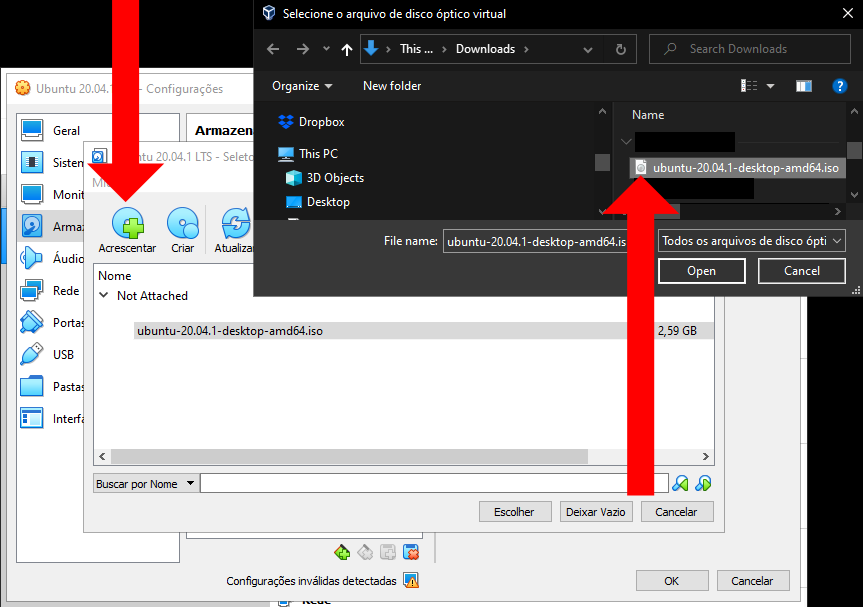Click the media list scroll left arrow
The width and height of the screenshot is (863, 607).
[102, 456]
